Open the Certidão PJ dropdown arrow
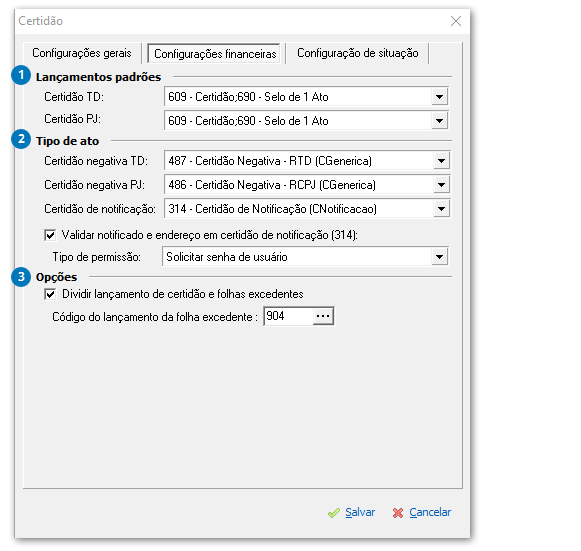Screen dimensions: 581x551 click(439, 121)
